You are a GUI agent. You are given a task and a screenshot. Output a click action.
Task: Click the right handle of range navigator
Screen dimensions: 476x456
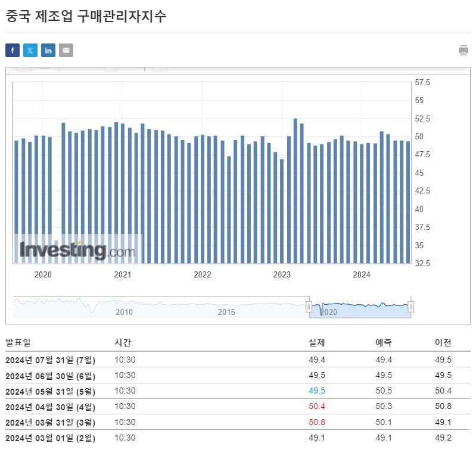pyautogui.click(x=410, y=307)
